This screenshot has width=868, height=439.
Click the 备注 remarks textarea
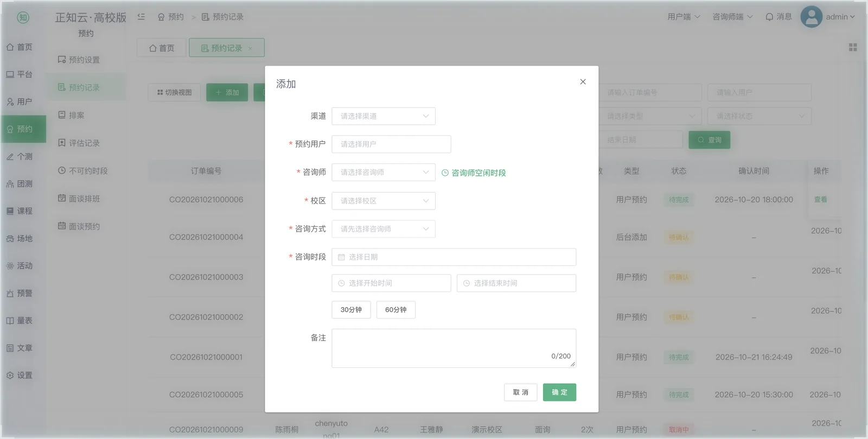point(454,348)
